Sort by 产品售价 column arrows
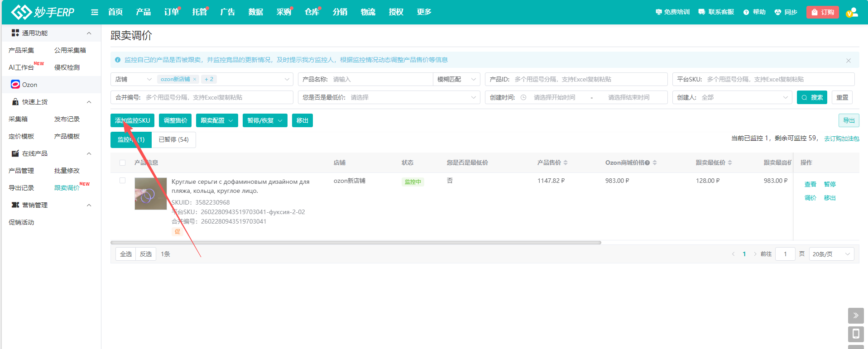This screenshot has height=349, width=868. 566,163
